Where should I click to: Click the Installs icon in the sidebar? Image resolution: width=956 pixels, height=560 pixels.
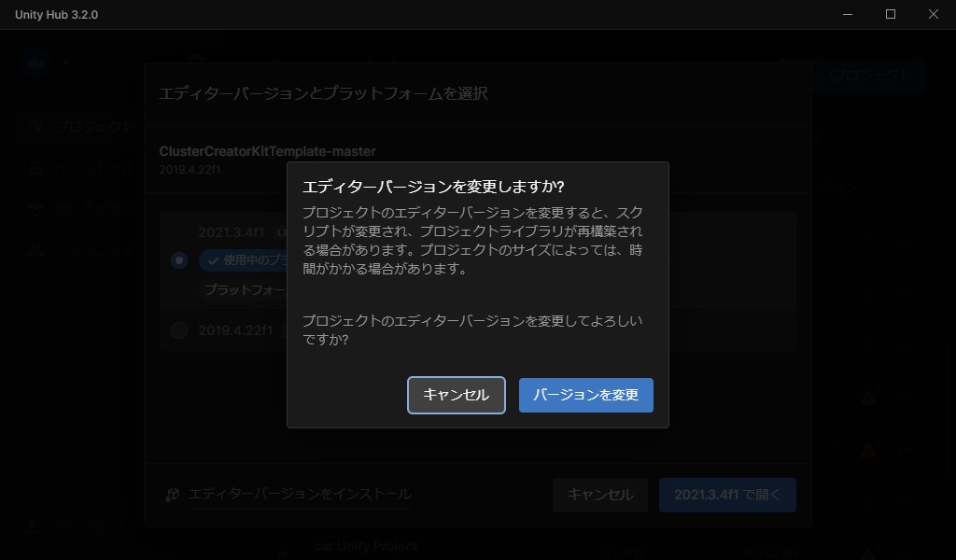click(35, 169)
